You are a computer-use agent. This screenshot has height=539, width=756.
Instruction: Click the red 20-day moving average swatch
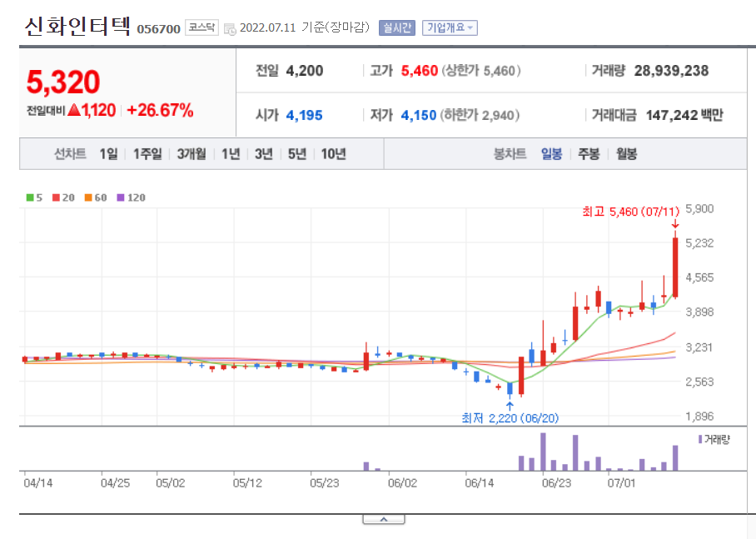point(57,197)
